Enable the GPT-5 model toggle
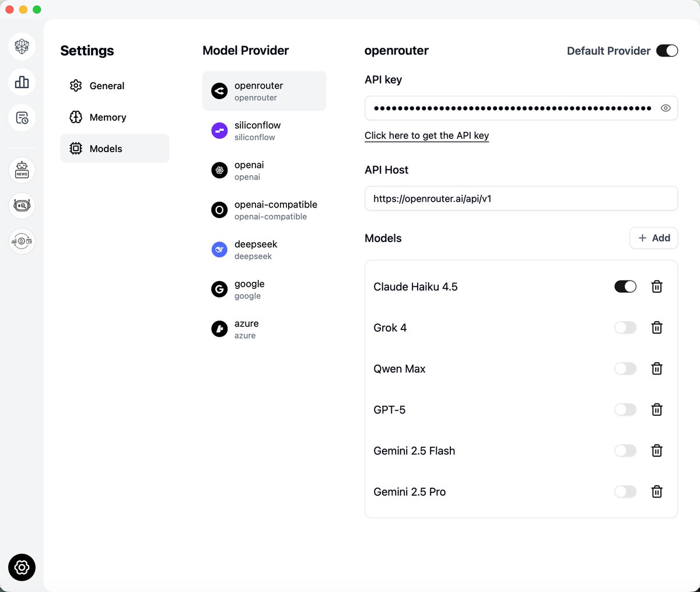The width and height of the screenshot is (700, 592). tap(625, 409)
